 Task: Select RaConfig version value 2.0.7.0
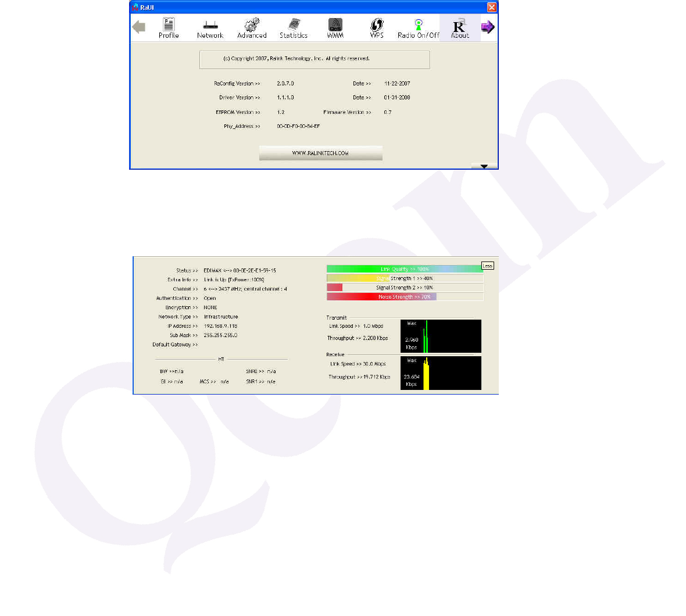click(285, 83)
